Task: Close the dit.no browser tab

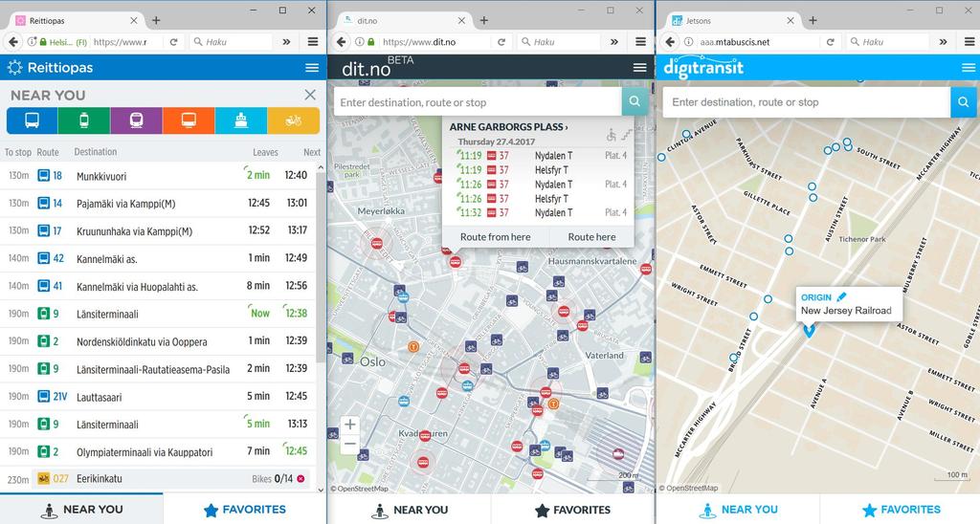Action: (x=461, y=21)
